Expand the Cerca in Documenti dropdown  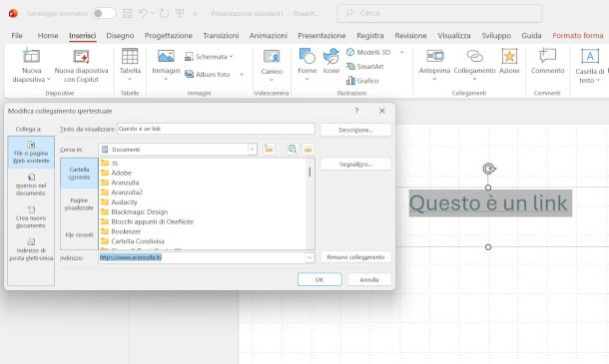point(253,149)
